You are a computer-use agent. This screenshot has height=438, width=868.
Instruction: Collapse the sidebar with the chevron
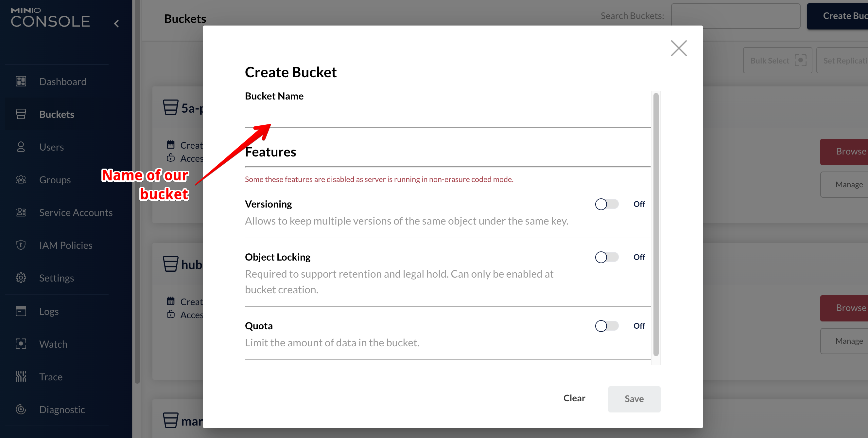116,23
